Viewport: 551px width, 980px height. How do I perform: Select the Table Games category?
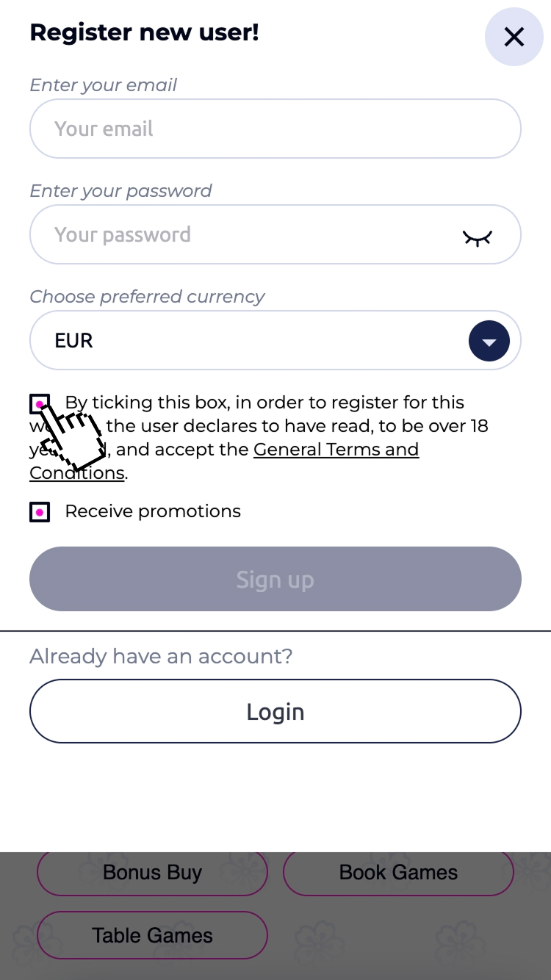[x=152, y=935]
